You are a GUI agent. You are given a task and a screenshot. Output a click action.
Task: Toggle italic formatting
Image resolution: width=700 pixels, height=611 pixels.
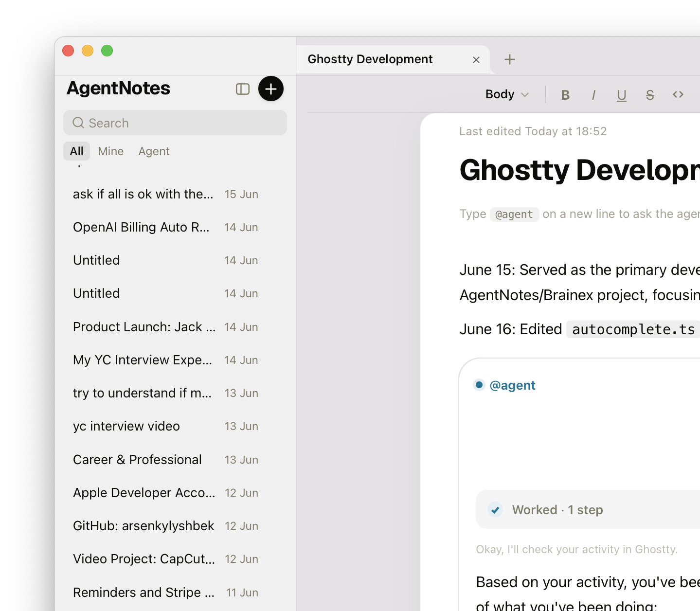tap(593, 95)
